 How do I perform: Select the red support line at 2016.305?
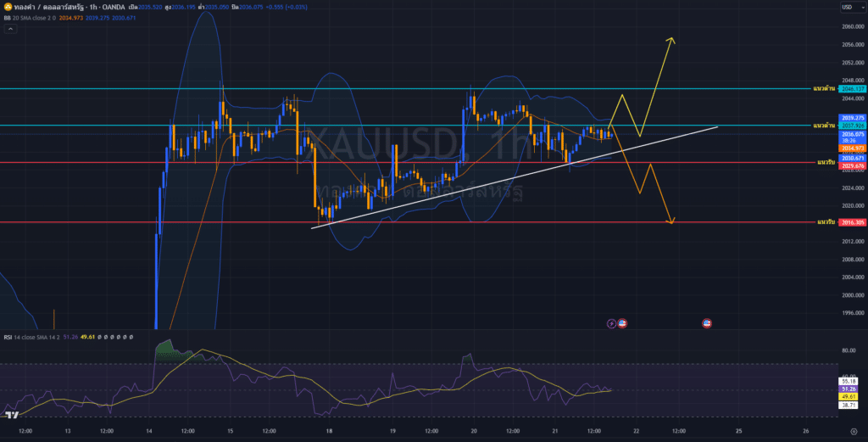click(x=424, y=222)
